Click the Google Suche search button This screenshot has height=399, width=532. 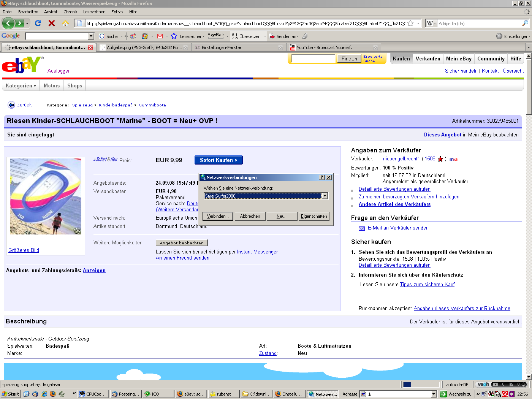(x=108, y=36)
